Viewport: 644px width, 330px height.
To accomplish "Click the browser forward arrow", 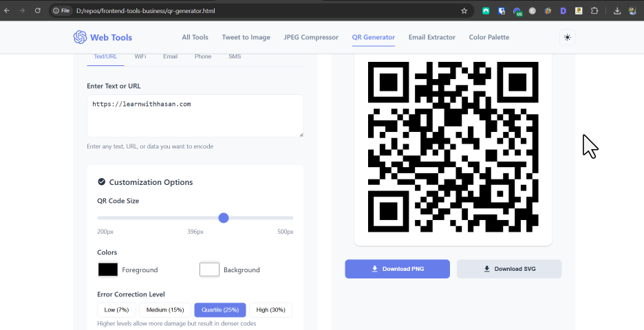I will tap(22, 11).
